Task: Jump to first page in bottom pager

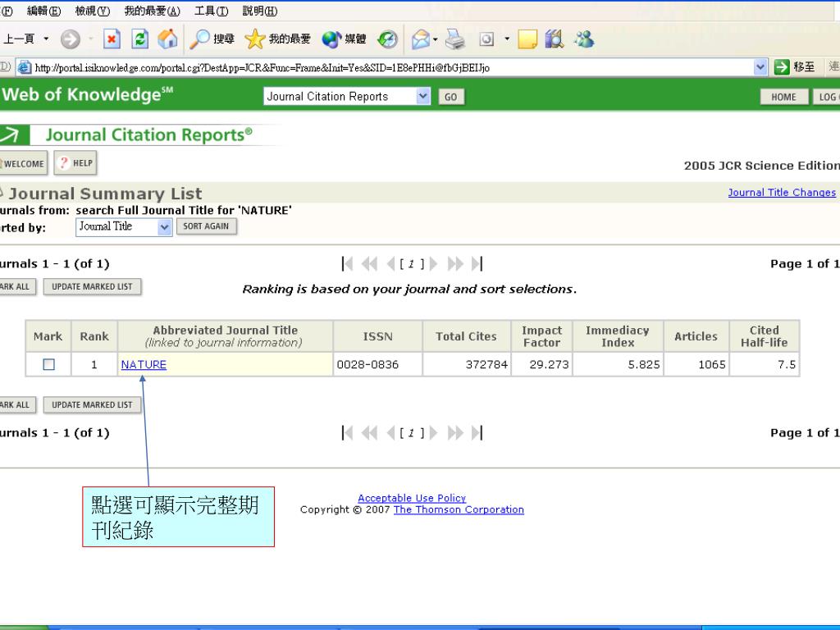Action: click(x=347, y=433)
